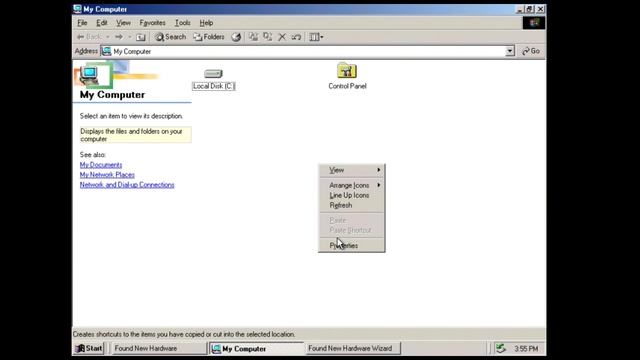Open Network and Dial-up Connections link
This screenshot has width=640, height=360.
pos(127,185)
